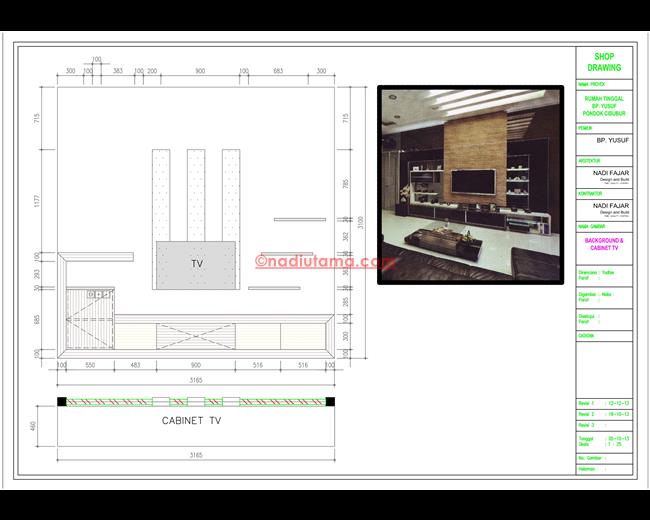Select the 3165 dimension below the plan view

tap(196, 455)
